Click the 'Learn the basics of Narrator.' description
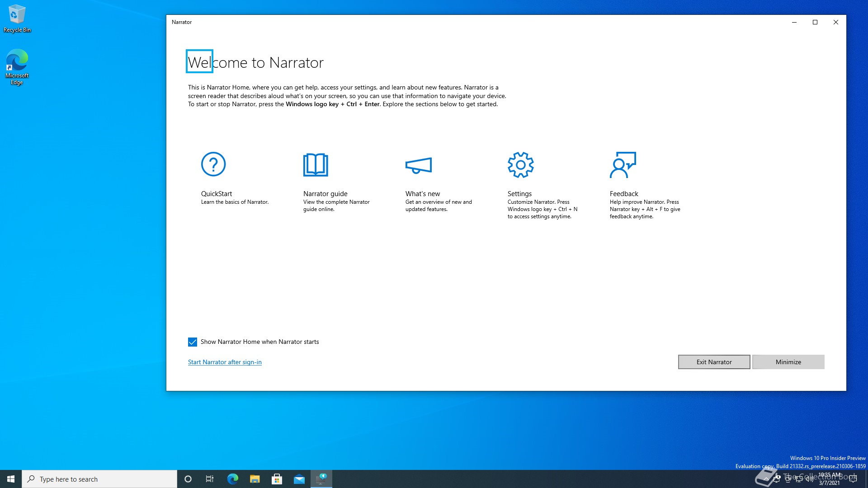The height and width of the screenshot is (488, 868). 235,202
